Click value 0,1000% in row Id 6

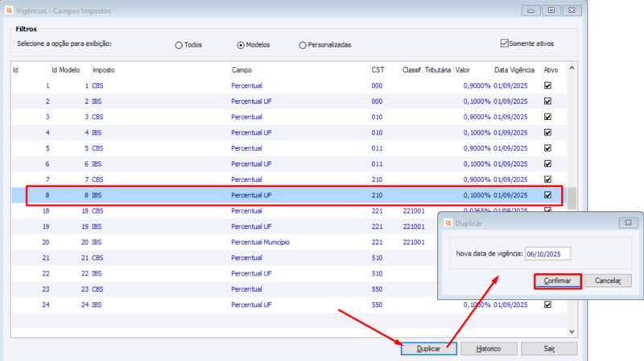click(x=477, y=164)
